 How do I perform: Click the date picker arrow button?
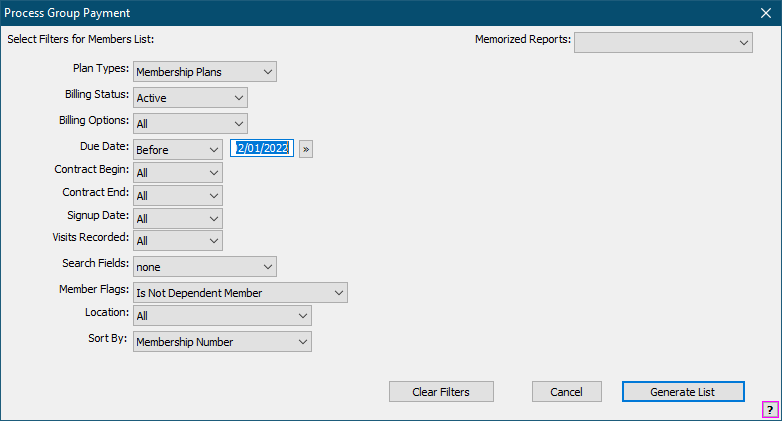pyautogui.click(x=306, y=149)
